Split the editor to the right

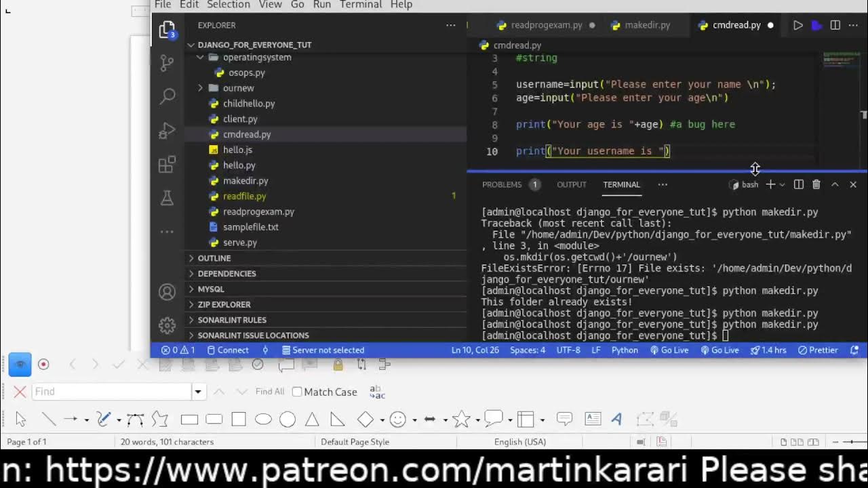tap(835, 25)
